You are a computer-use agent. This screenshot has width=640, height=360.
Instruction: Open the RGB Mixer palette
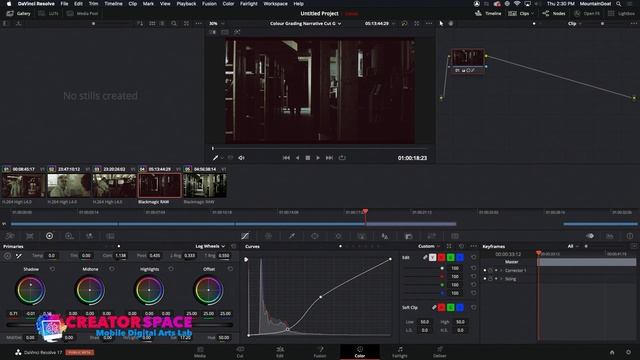click(89, 236)
